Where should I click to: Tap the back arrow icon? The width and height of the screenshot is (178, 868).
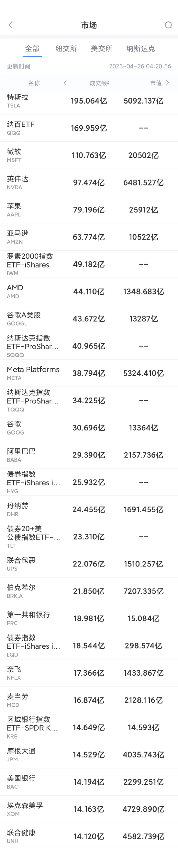point(10,25)
